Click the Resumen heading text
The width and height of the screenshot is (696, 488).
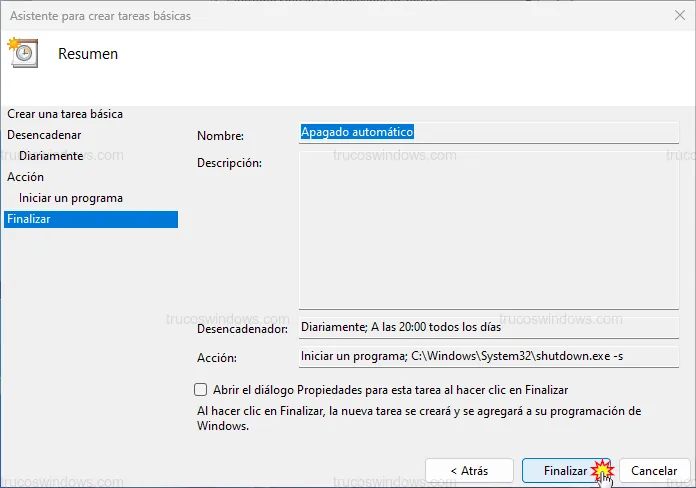(x=88, y=54)
